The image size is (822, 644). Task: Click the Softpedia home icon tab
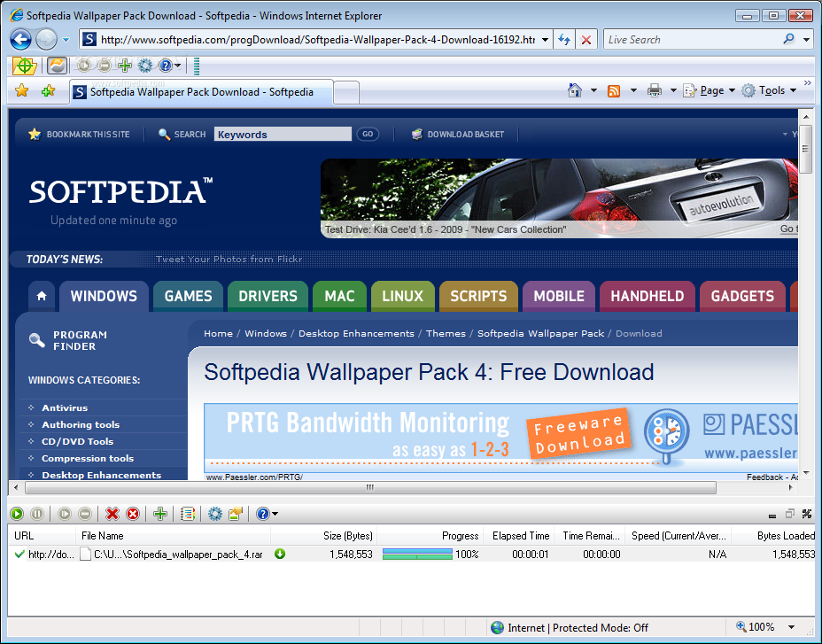(x=42, y=296)
